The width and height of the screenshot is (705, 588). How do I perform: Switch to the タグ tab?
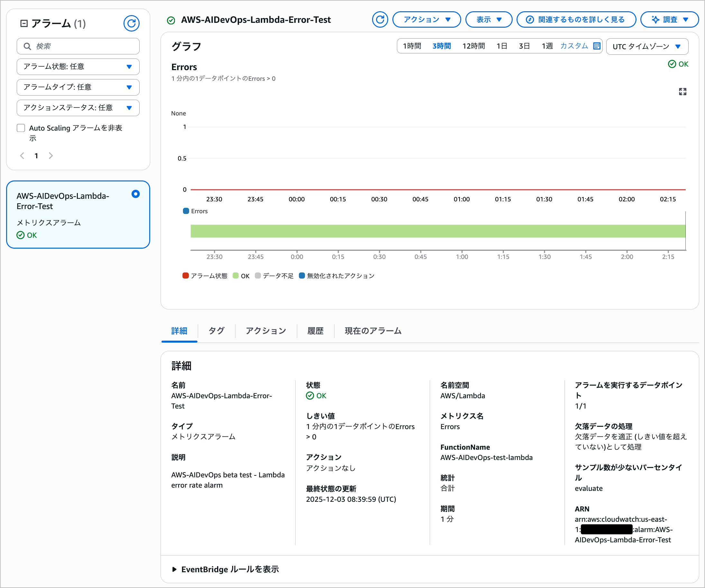(x=216, y=331)
